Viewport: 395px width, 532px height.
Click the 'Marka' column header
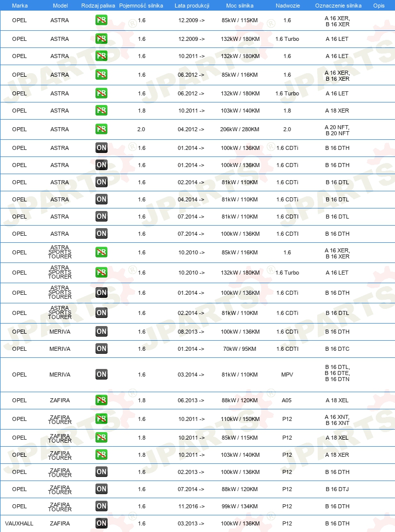(20, 6)
